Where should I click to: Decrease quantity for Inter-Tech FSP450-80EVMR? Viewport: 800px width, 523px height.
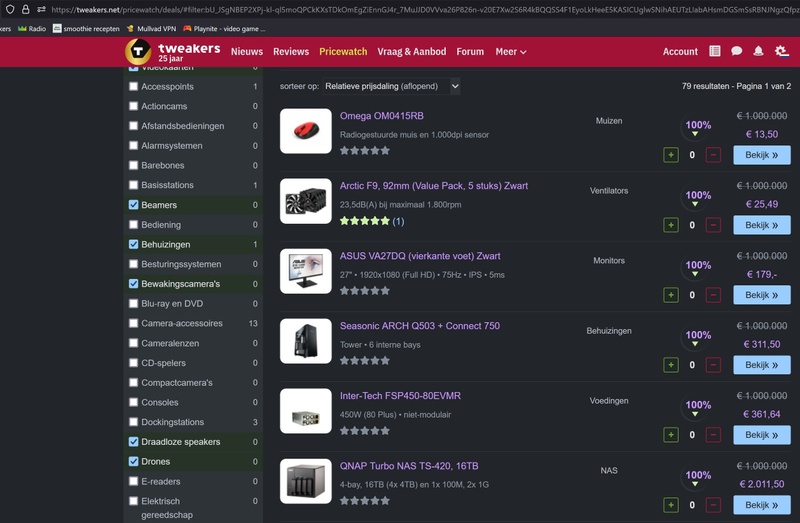pyautogui.click(x=713, y=435)
